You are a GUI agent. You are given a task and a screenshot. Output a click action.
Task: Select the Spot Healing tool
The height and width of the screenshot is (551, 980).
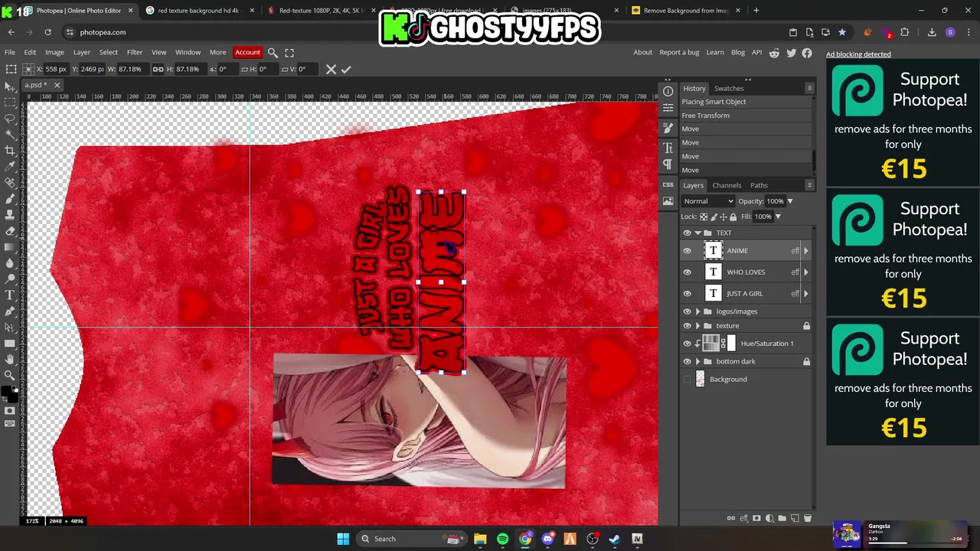pyautogui.click(x=10, y=183)
